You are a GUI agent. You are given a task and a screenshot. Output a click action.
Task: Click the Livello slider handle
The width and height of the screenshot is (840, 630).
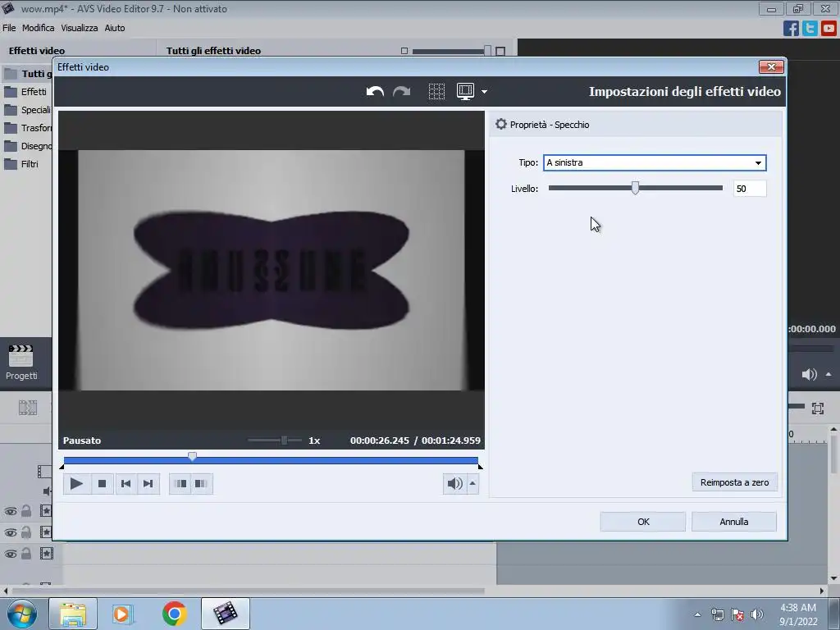(x=635, y=188)
